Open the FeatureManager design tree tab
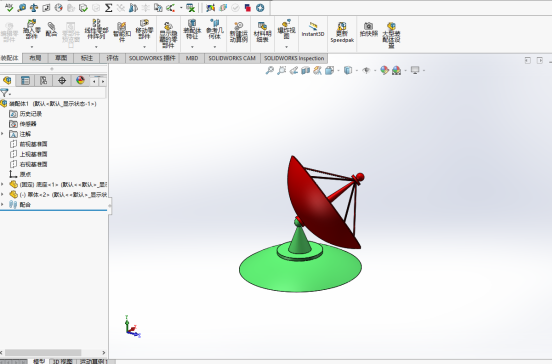This screenshot has height=364, width=552. [x=7, y=81]
